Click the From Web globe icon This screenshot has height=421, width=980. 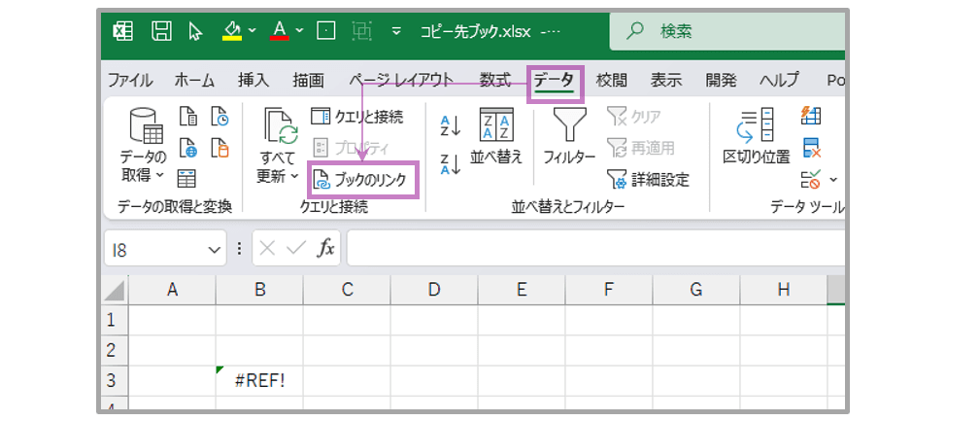click(x=188, y=148)
